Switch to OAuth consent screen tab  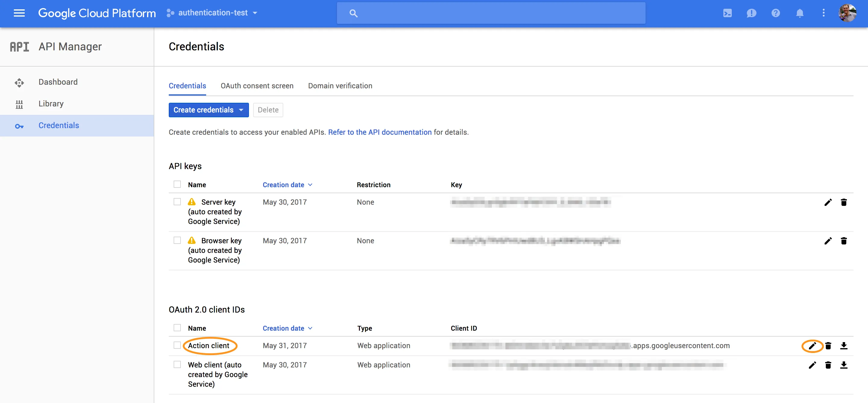coord(257,86)
